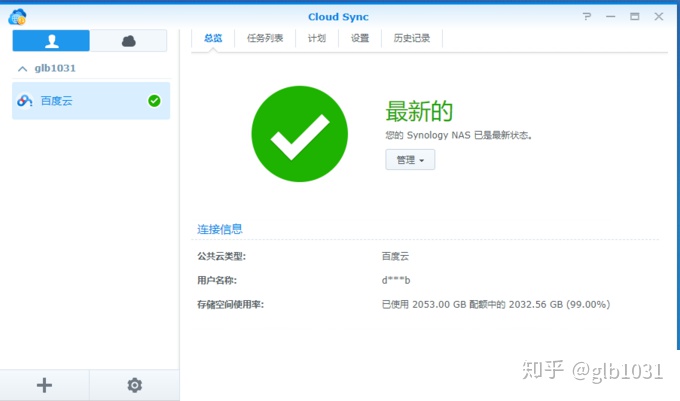Switch to the 计划 tab

[x=317, y=38]
